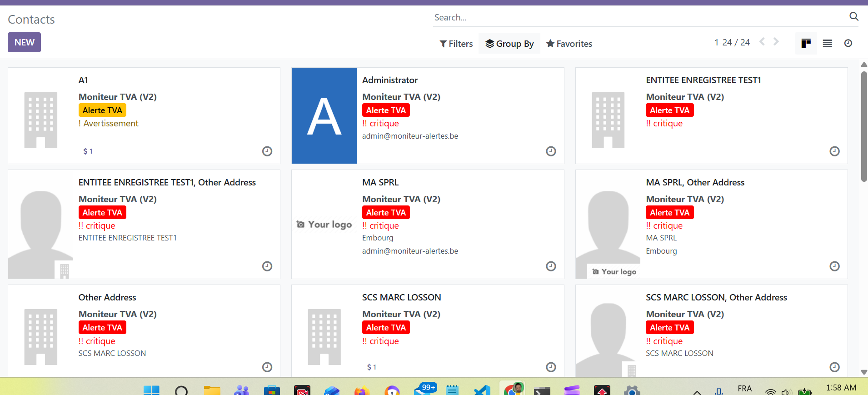Open Favorites dropdown
The height and width of the screenshot is (395, 868).
pyautogui.click(x=569, y=44)
